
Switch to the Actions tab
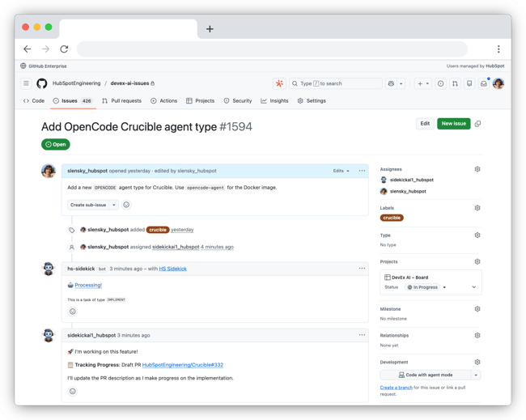pos(164,100)
